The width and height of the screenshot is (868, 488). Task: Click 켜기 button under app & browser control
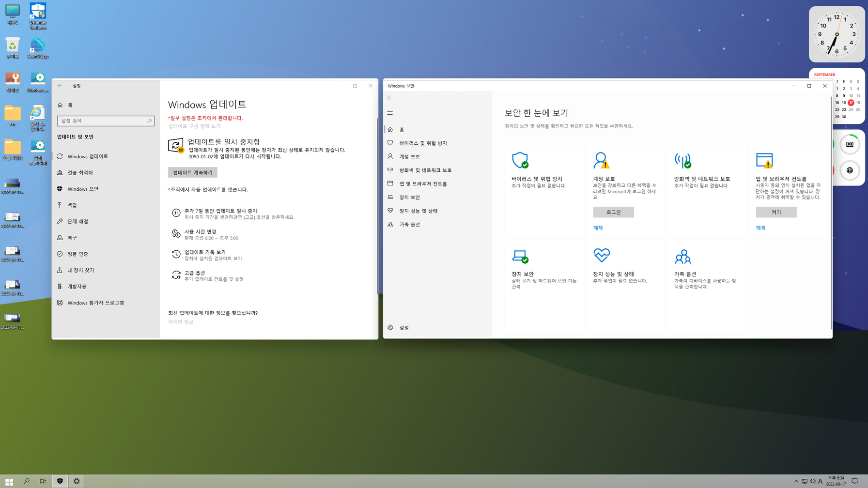pos(776,212)
